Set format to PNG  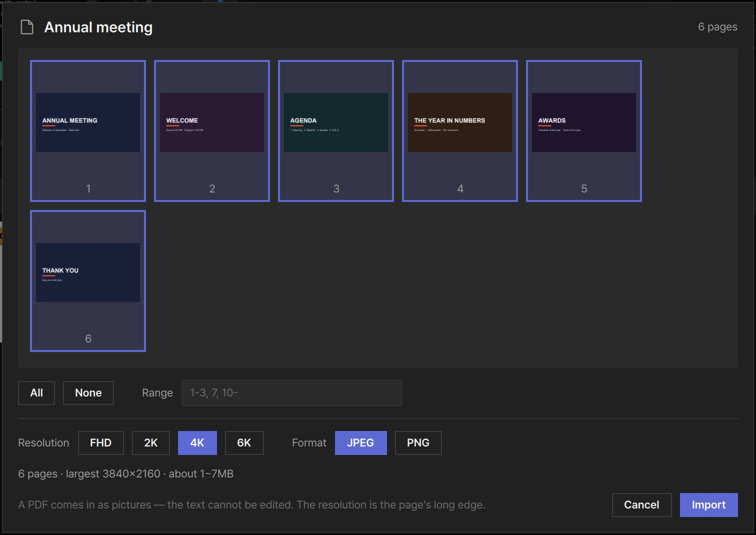[x=418, y=443]
